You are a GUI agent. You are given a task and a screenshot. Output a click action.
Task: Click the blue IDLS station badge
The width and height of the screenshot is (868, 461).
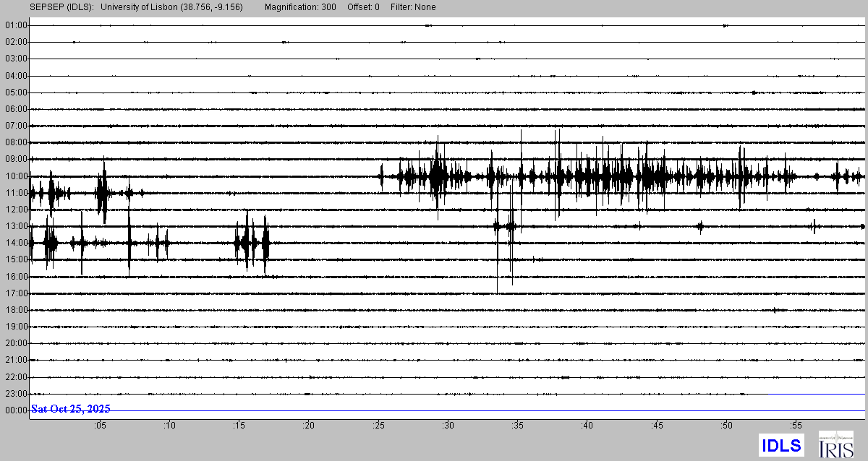coord(780,444)
